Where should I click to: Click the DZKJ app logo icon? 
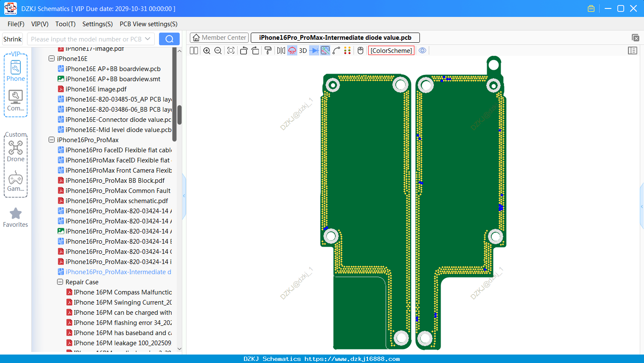[x=10, y=8]
